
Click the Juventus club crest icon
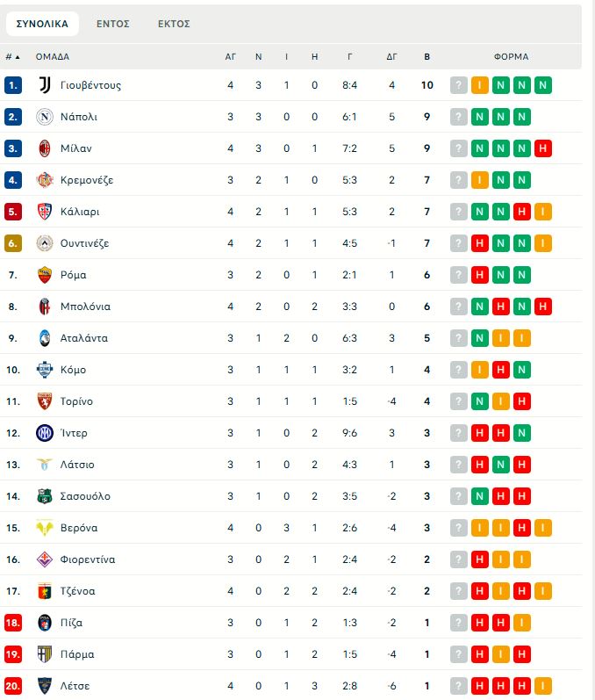pyautogui.click(x=45, y=85)
